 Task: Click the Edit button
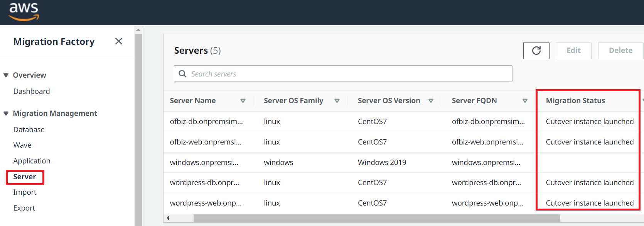(573, 51)
